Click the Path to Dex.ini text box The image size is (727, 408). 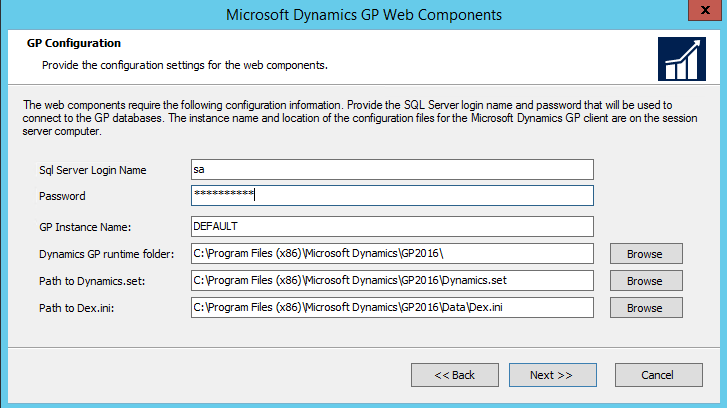[x=392, y=308]
